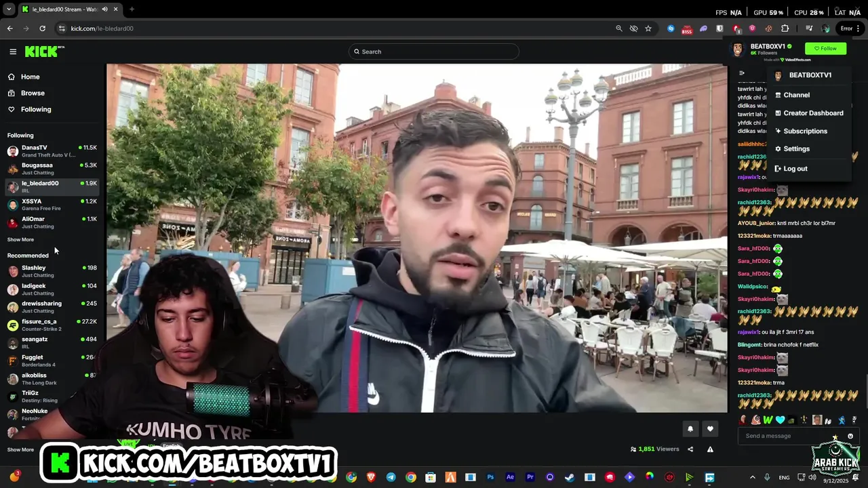Image resolution: width=868 pixels, height=488 pixels.
Task: Close the le_bledard00 Stream tab
Action: [115, 9]
